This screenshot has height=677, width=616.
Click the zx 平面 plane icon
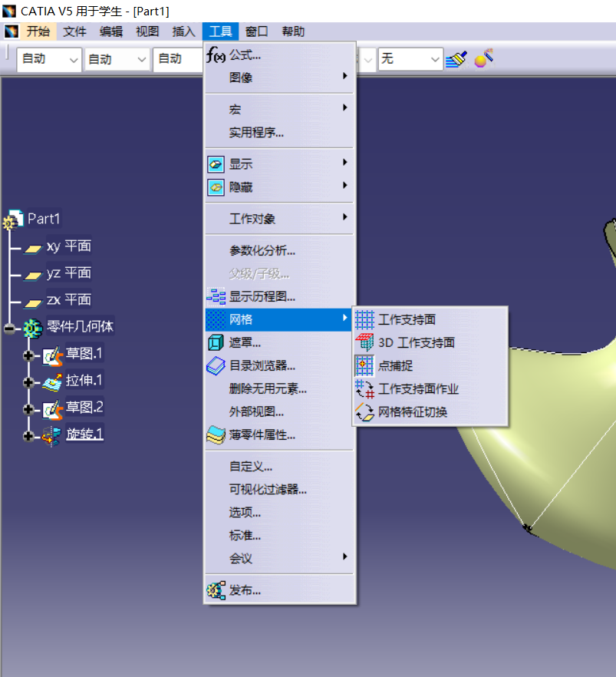(33, 302)
